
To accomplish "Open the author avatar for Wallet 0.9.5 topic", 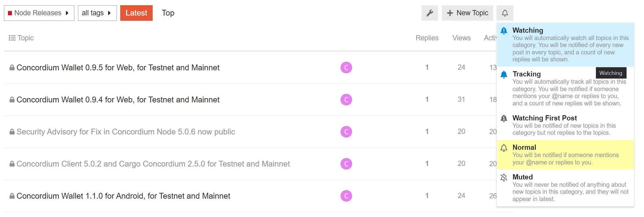I will click(346, 68).
